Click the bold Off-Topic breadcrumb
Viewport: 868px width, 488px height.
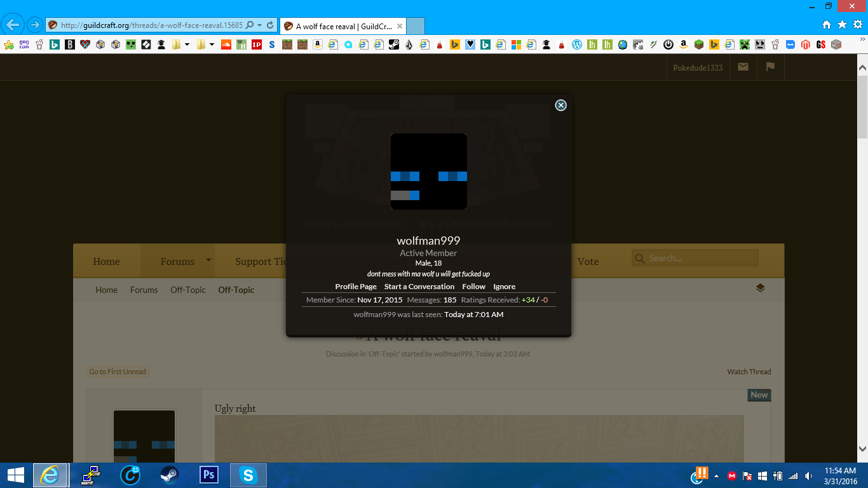[x=236, y=290]
